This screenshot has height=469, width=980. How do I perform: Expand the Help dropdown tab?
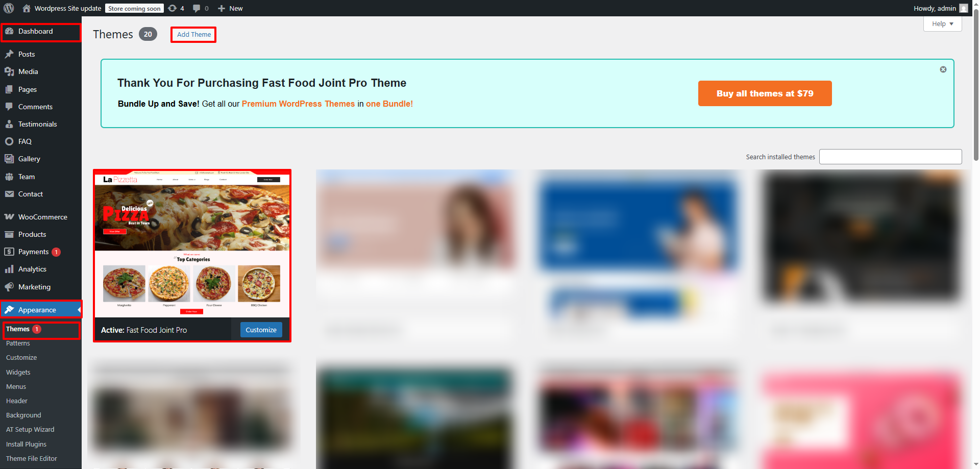coord(942,23)
